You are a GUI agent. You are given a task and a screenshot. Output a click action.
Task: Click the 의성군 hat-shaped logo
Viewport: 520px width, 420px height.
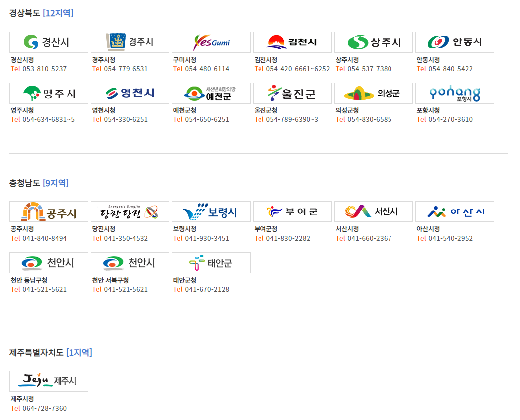(373, 93)
